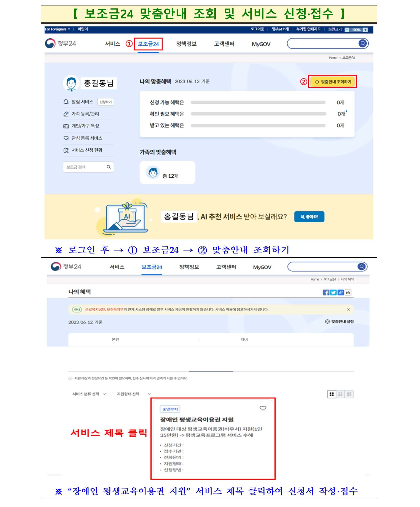The height and width of the screenshot is (507, 420).
Task: Share 나의 혜택 via Facebook icon
Action: (326, 292)
